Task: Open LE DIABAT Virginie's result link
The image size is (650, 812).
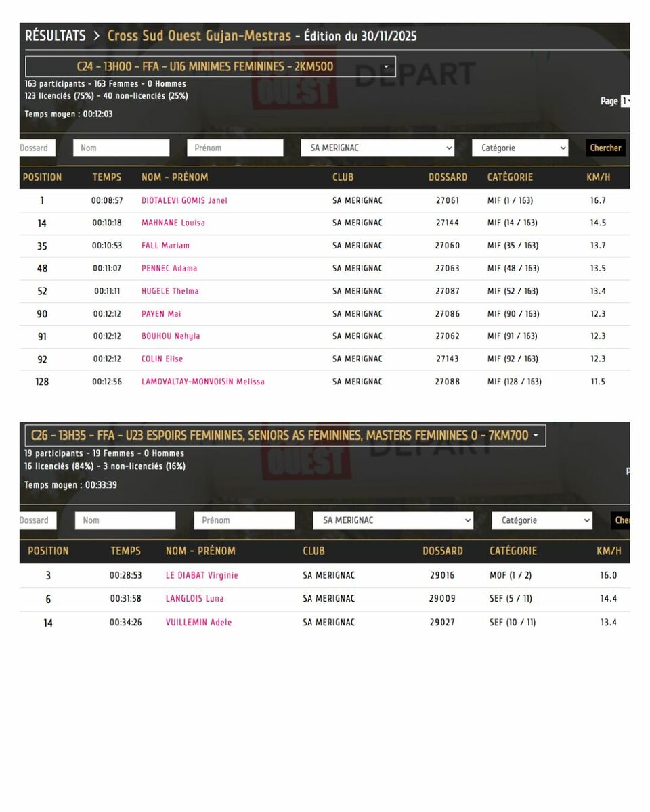Action: click(202, 576)
